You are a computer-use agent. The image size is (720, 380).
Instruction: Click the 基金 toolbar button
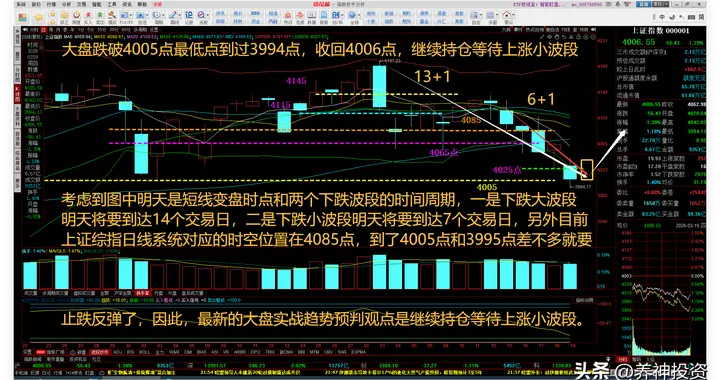click(424, 22)
